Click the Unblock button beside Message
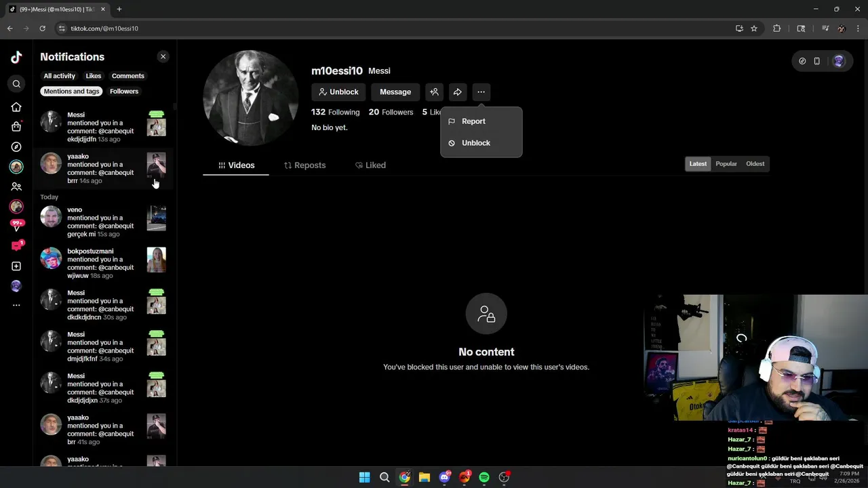The height and width of the screenshot is (488, 868). click(338, 92)
